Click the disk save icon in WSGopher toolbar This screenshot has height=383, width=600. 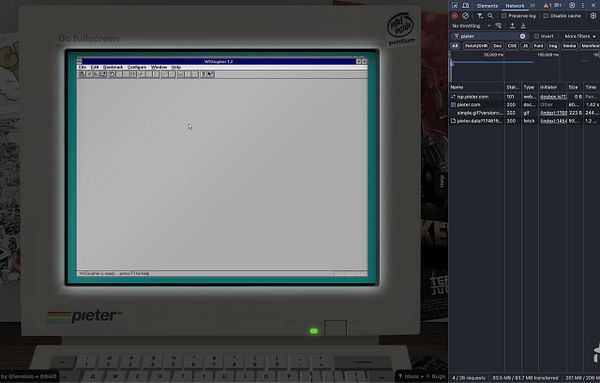pyautogui.click(x=103, y=74)
